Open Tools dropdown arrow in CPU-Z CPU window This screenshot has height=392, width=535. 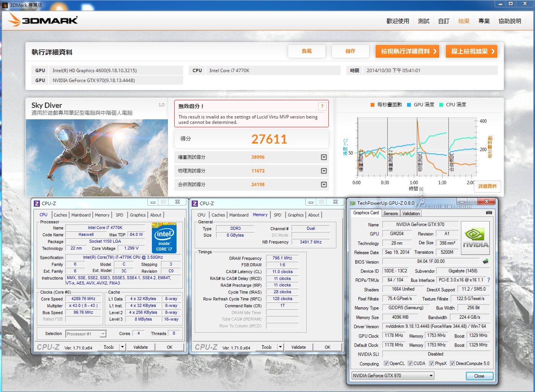point(122,347)
